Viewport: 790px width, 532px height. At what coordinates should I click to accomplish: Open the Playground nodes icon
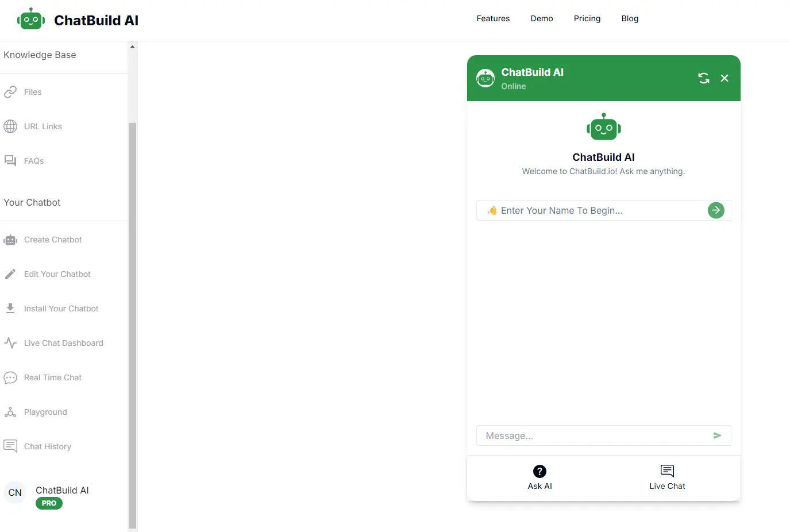click(10, 412)
